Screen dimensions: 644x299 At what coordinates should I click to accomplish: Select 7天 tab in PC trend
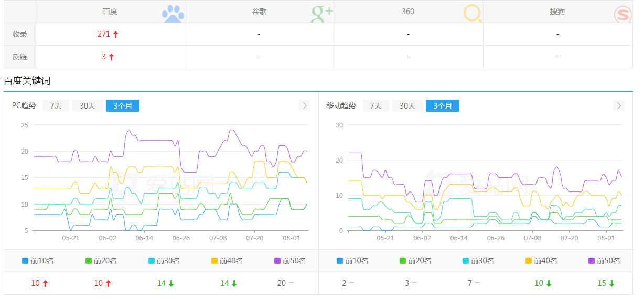coord(56,106)
